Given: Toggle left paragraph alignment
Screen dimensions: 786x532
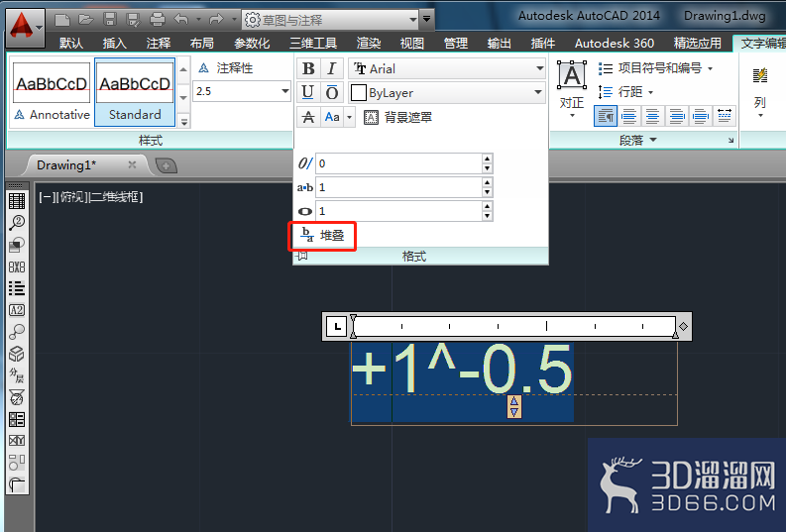Looking at the screenshot, I should pos(628,117).
